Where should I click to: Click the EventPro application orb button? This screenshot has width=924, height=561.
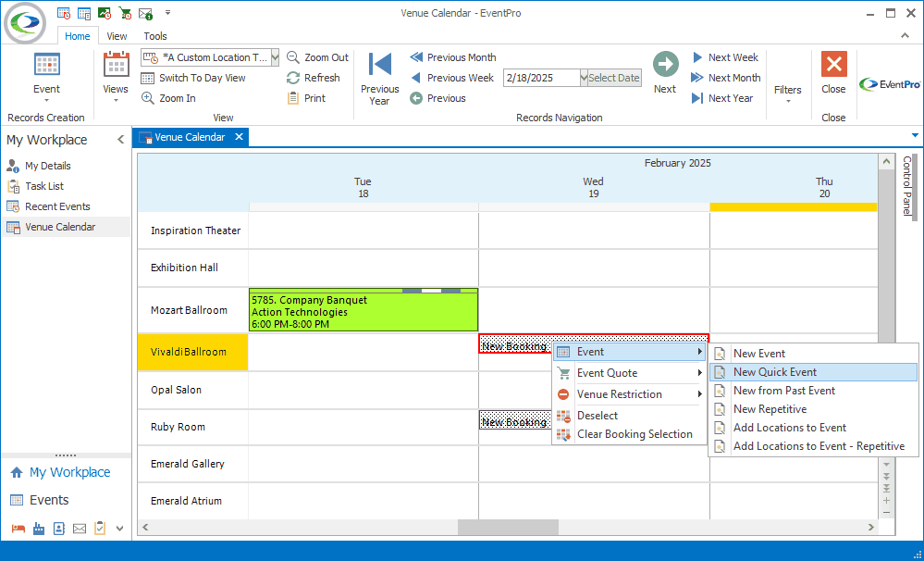click(x=25, y=23)
